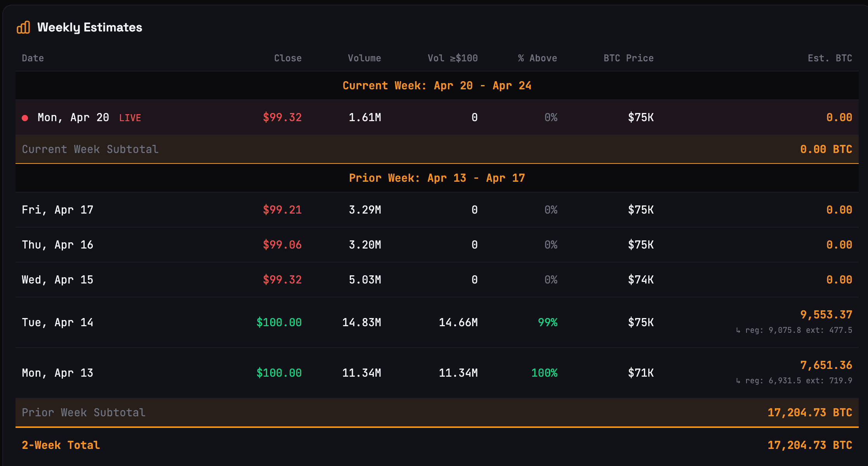This screenshot has height=466, width=868.
Task: Click the LIVE label next to Apr 20
Action: pos(130,118)
